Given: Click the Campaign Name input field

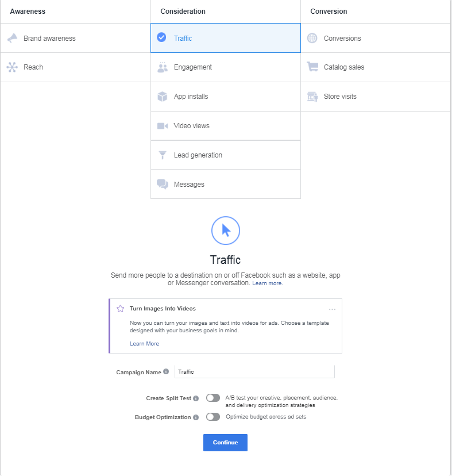Looking at the screenshot, I should click(x=254, y=371).
